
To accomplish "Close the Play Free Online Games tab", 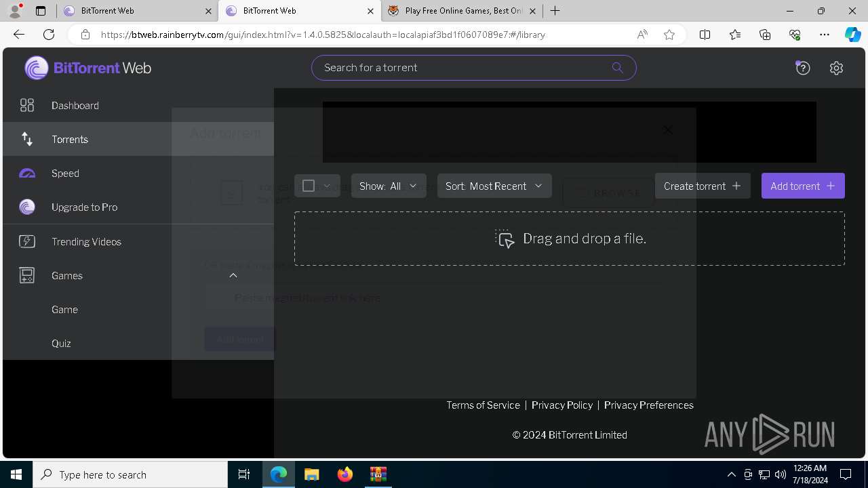I will [x=532, y=11].
